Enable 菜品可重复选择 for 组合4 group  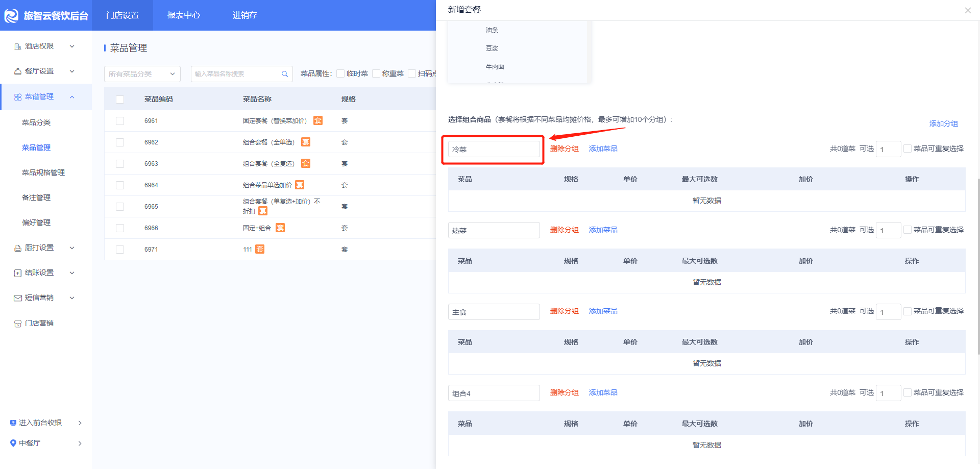[x=908, y=392]
